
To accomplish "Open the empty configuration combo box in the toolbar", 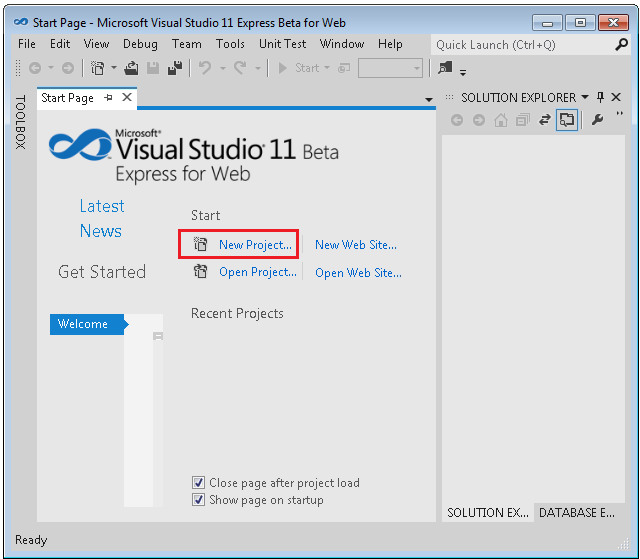I will tap(390, 68).
